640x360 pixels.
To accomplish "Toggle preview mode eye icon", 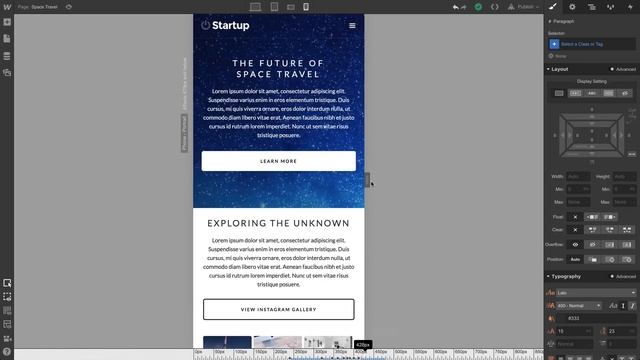I will [69, 7].
